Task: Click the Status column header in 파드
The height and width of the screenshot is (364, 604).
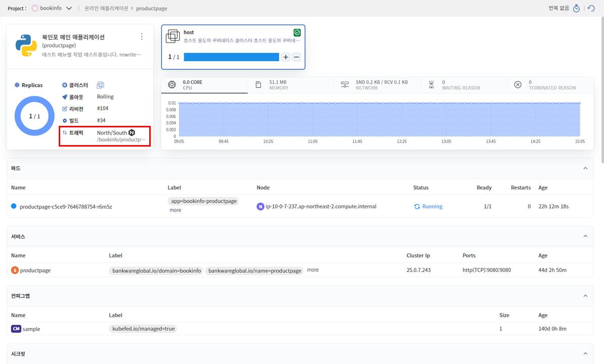Action: click(421, 188)
